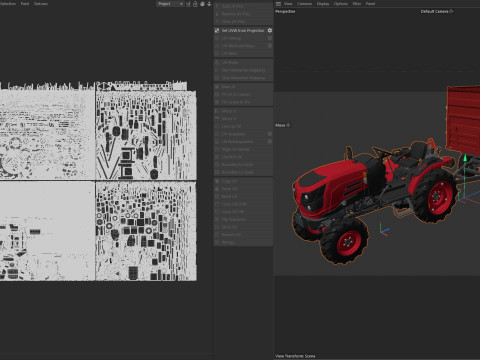Click the Set UVW from Projection checker icon
The height and width of the screenshot is (360, 480).
[x=217, y=30]
